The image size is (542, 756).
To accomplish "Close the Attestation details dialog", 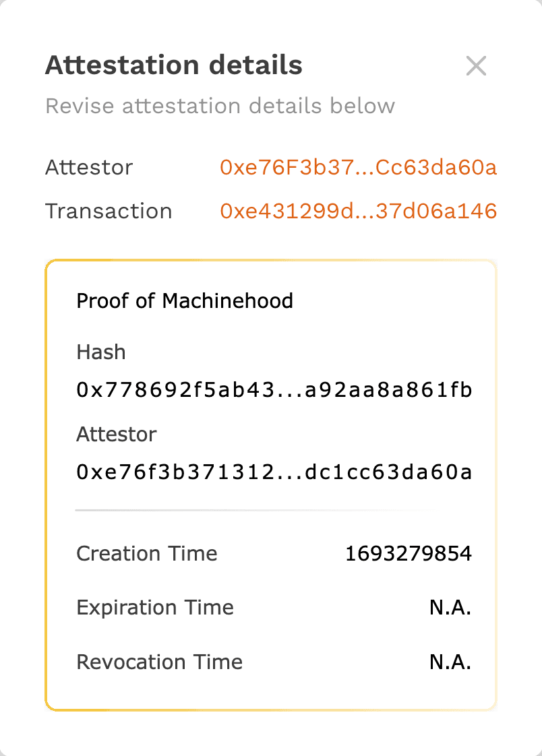I will pos(476,65).
